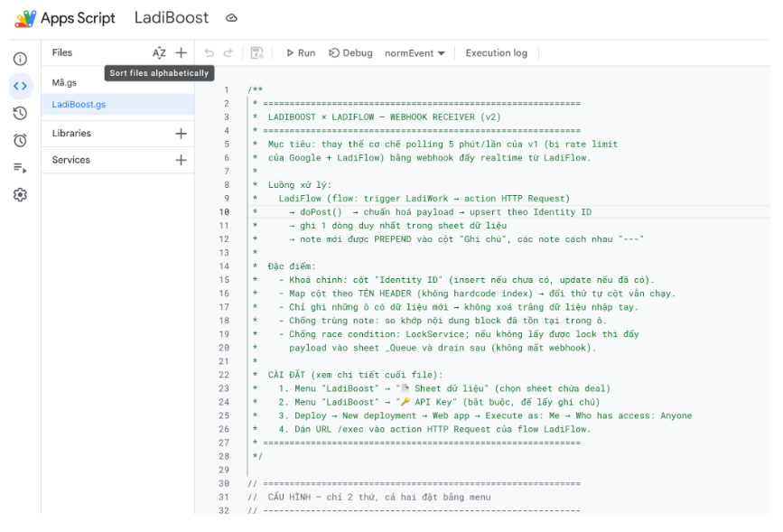Start Debug on the selected function
Screen dimensions: 783x532
pyautogui.click(x=350, y=53)
